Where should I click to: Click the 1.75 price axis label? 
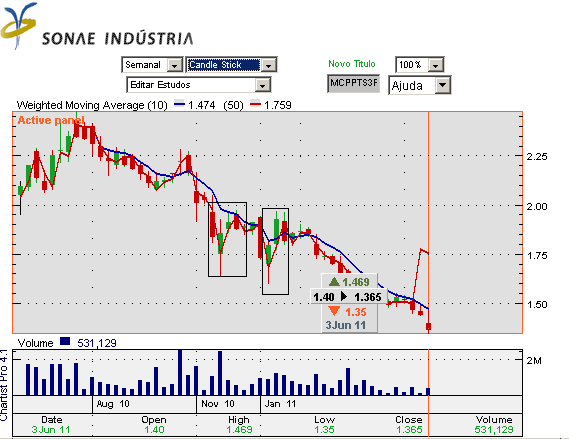coord(537,255)
